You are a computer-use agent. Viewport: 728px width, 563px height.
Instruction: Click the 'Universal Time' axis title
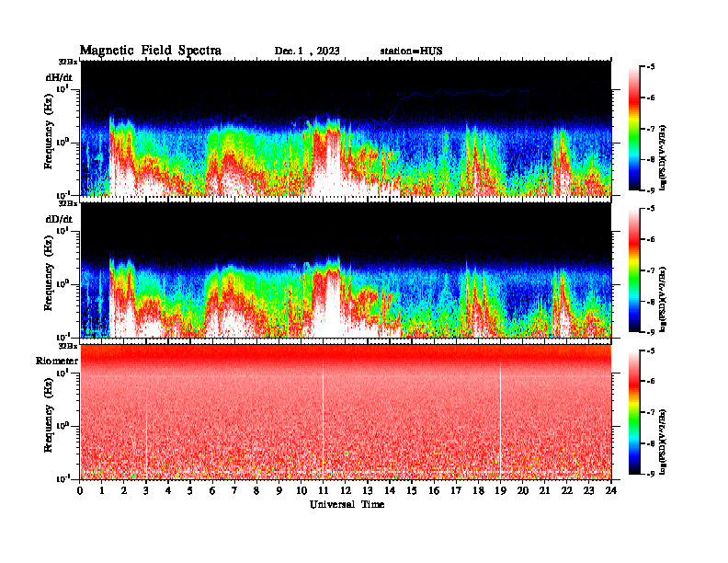point(347,504)
